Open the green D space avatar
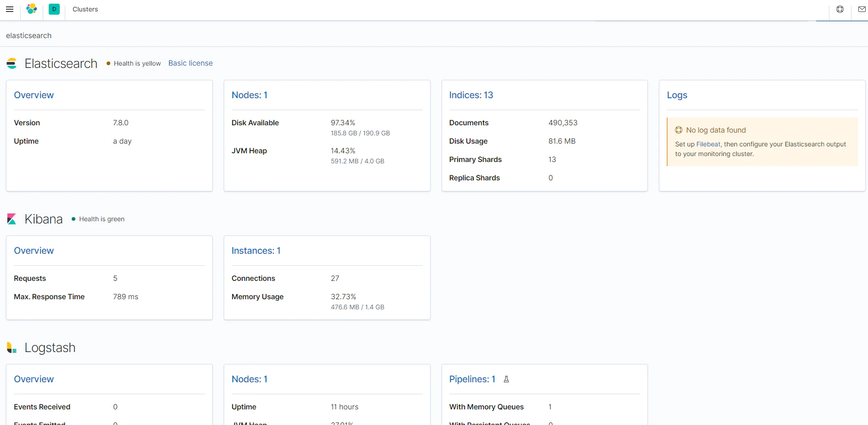 coord(54,9)
